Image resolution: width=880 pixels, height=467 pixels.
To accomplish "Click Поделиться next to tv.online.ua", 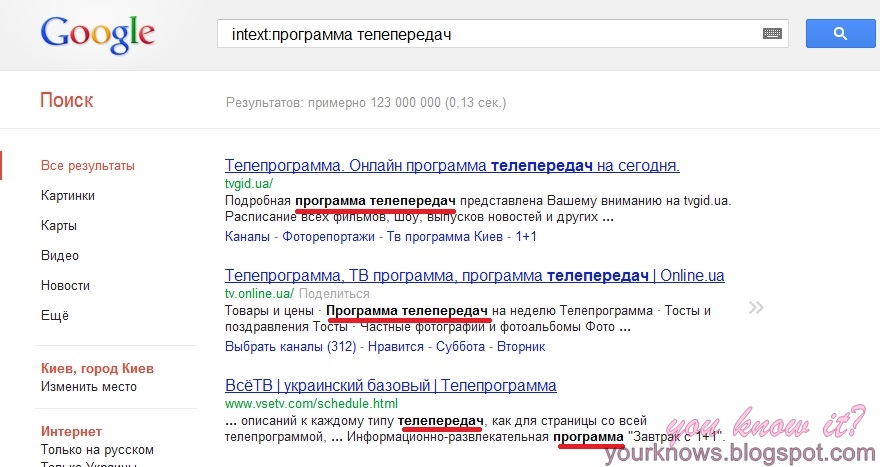I will [334, 294].
